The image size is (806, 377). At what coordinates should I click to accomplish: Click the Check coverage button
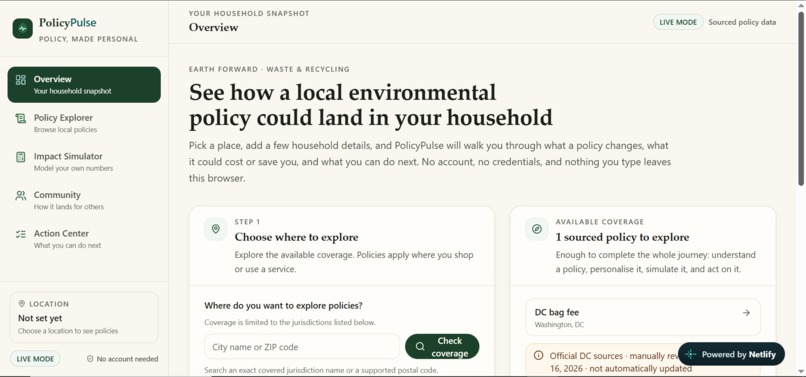(x=442, y=347)
